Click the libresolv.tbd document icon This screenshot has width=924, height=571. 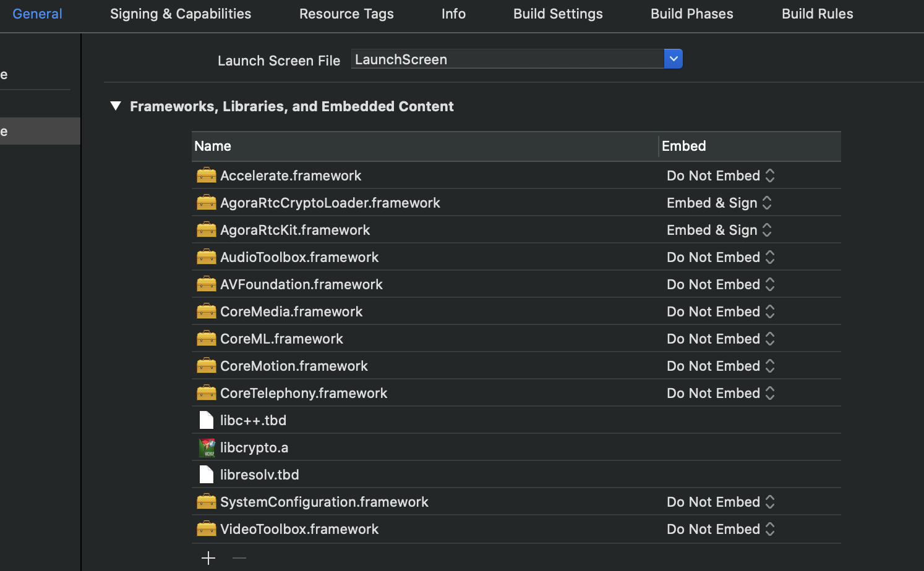click(207, 475)
